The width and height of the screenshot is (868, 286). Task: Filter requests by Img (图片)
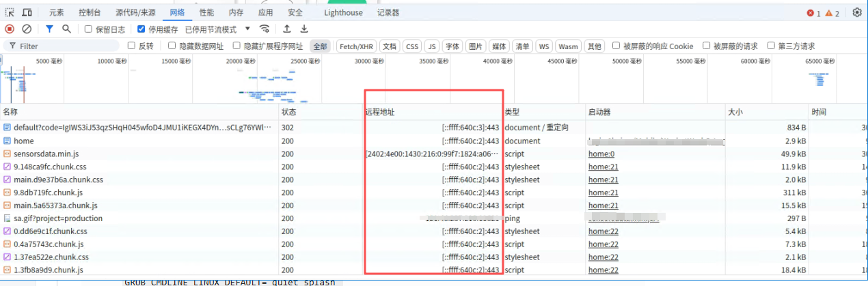coord(475,46)
